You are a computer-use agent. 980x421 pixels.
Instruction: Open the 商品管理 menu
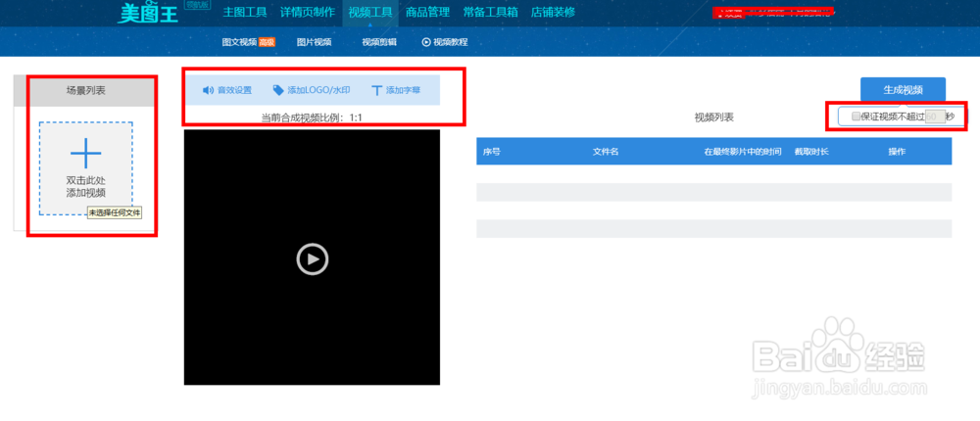pyautogui.click(x=427, y=12)
